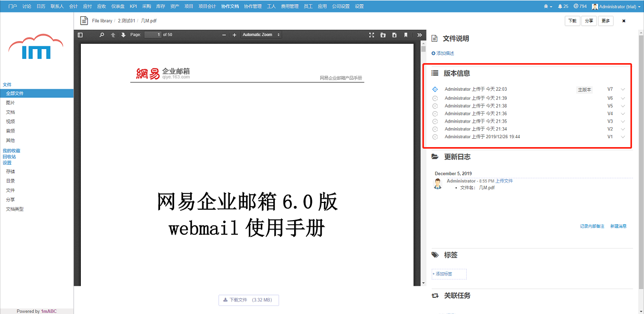Open the 协作文档 top menu
This screenshot has width=644, height=314.
pyautogui.click(x=230, y=6)
